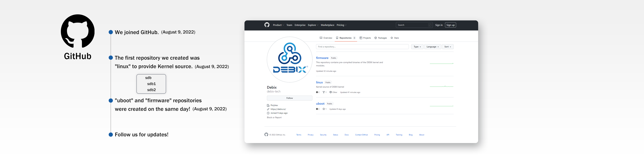Click the Overview tab book icon
This screenshot has height=163, width=644.
(321, 38)
